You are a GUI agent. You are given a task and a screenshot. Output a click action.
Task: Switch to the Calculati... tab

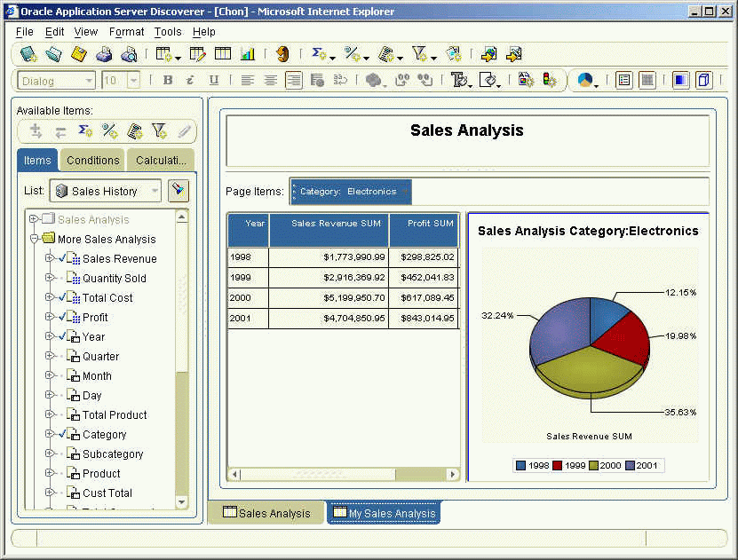click(161, 161)
